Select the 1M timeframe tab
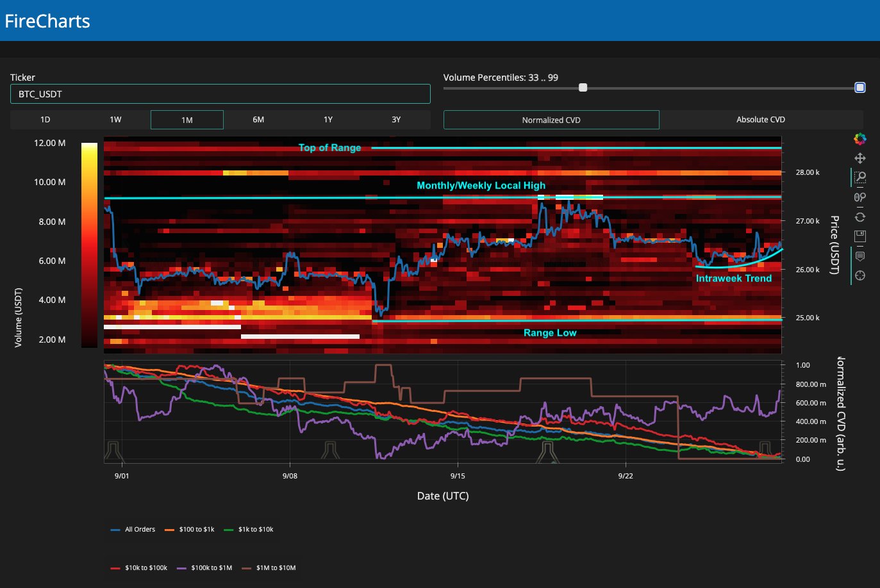Screen dimensions: 880x588 point(187,120)
